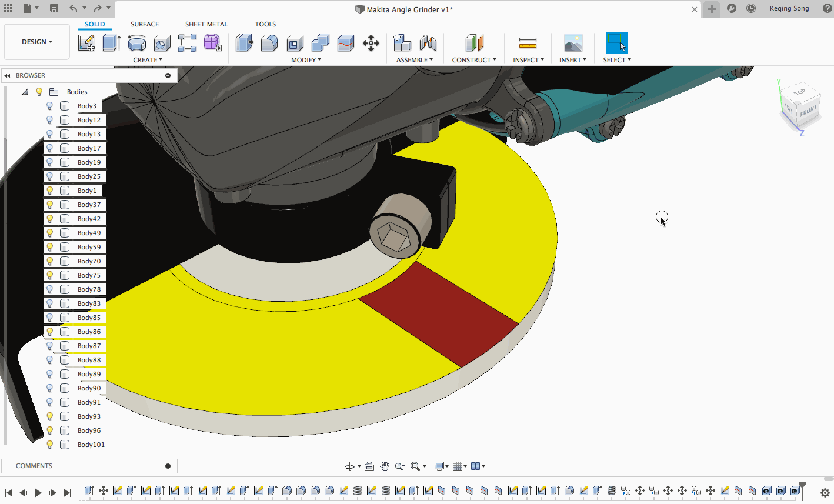Image resolution: width=834 pixels, height=504 pixels.
Task: Toggle visibility of Body86
Action: [50, 332]
